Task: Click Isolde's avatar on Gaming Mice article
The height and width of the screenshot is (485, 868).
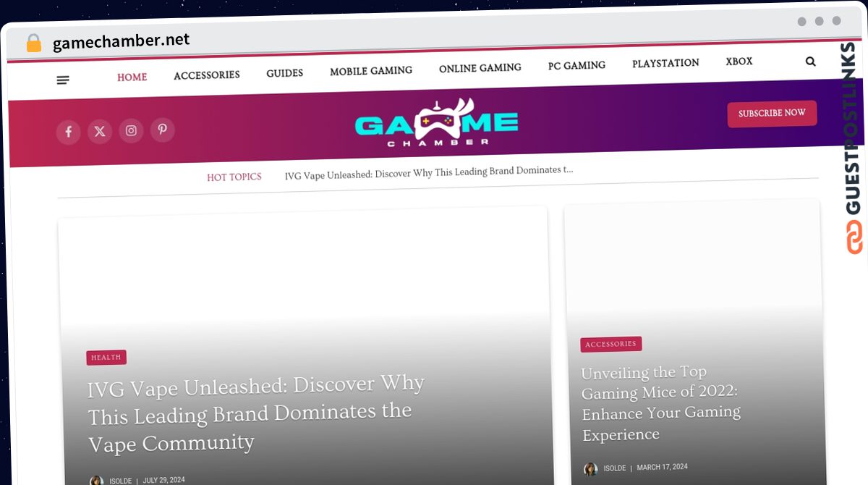Action: (x=591, y=469)
